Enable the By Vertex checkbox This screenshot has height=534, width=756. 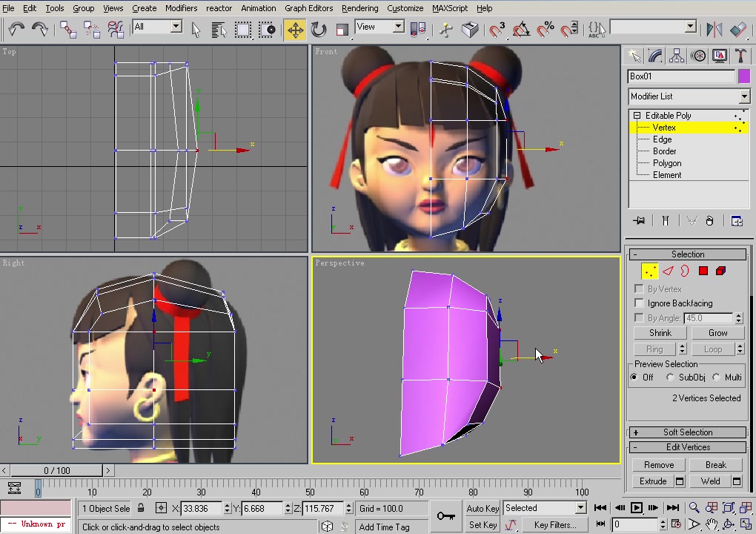click(x=639, y=289)
